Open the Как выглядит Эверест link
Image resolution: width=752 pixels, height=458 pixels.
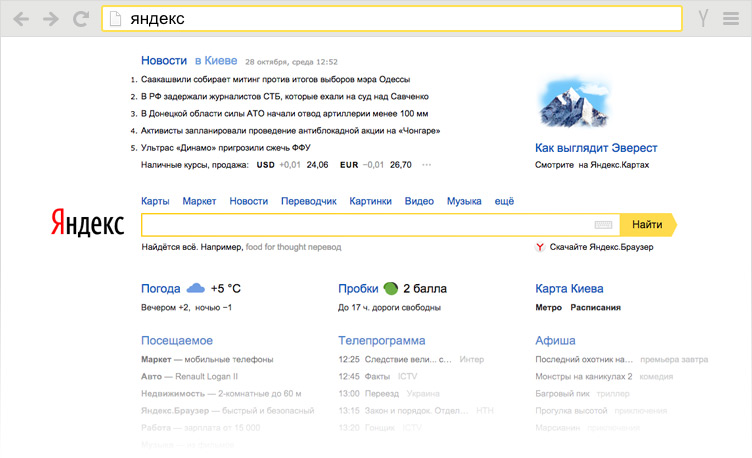tap(596, 148)
